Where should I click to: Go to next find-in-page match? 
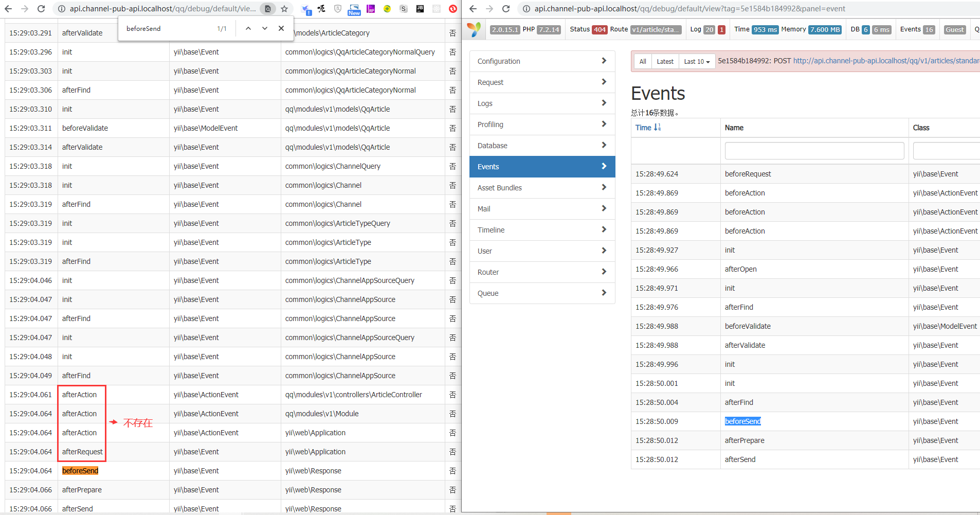coord(265,28)
